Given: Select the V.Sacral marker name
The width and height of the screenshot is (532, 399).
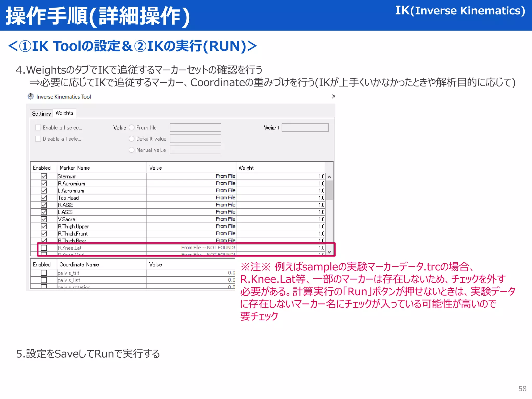Looking at the screenshot, I should coord(67,219).
